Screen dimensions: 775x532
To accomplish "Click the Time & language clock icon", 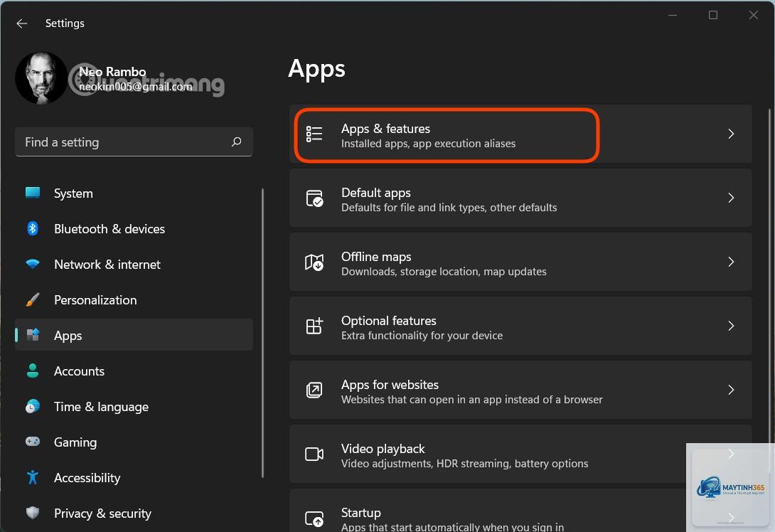I will coord(33,406).
